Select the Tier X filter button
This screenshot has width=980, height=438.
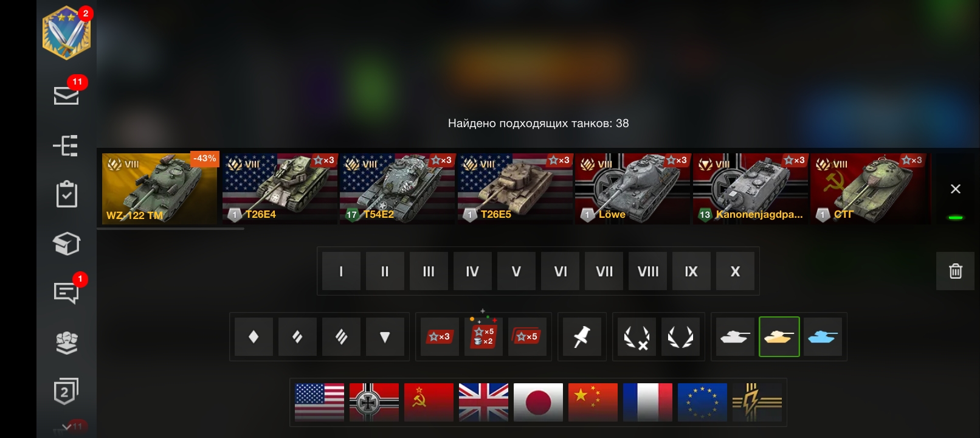point(735,271)
